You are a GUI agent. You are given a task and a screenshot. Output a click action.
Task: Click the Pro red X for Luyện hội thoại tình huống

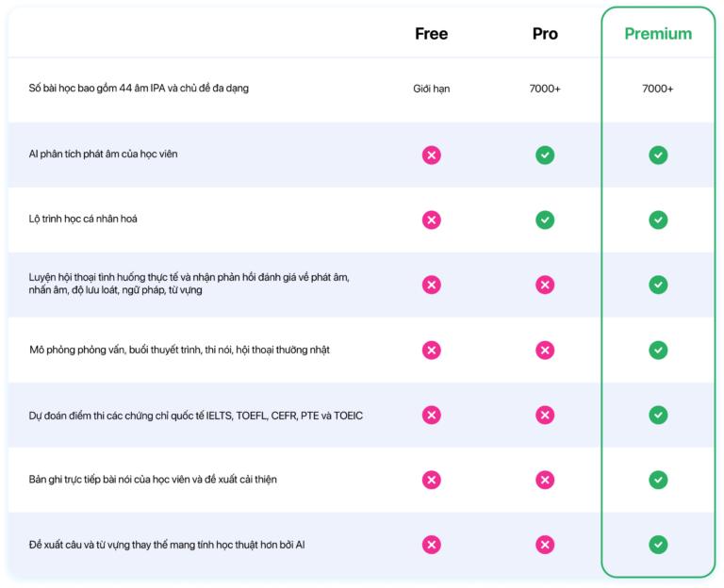(545, 285)
